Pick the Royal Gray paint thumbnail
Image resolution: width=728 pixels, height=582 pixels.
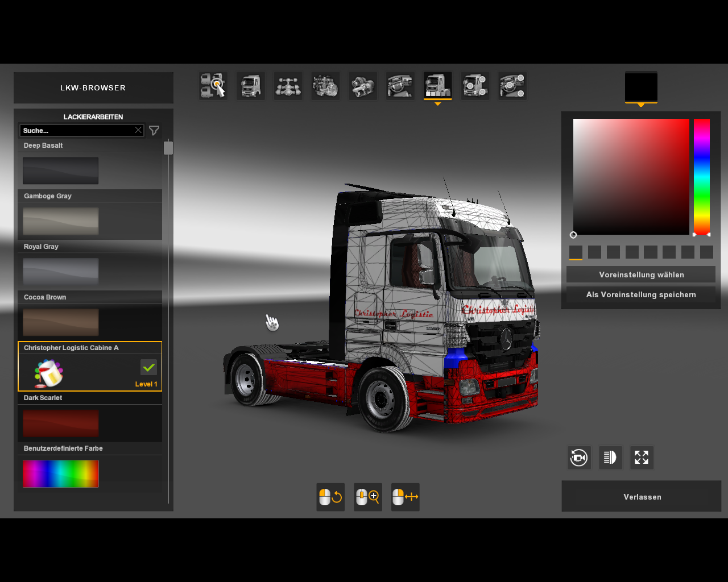pos(61,272)
